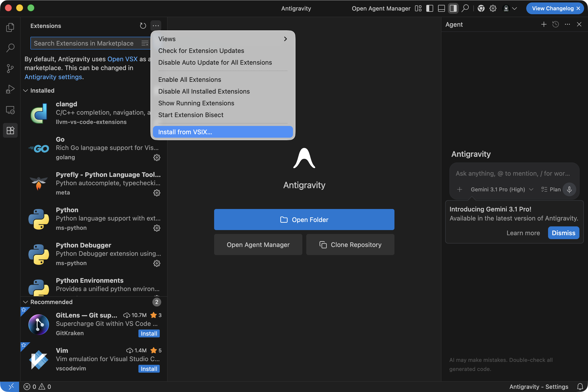Screen dimensions: 588x392
Task: Select Start Extension Bisect
Action: (x=223, y=115)
